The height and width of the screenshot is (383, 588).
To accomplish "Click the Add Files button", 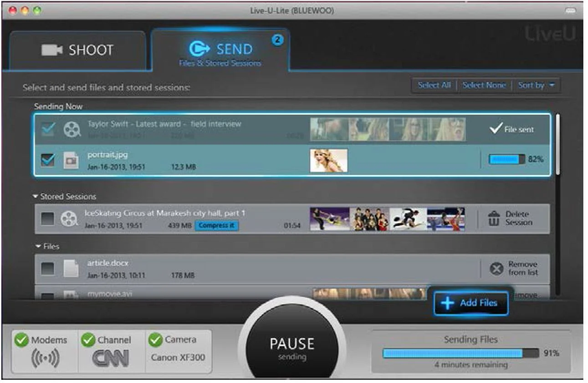I will click(x=470, y=303).
